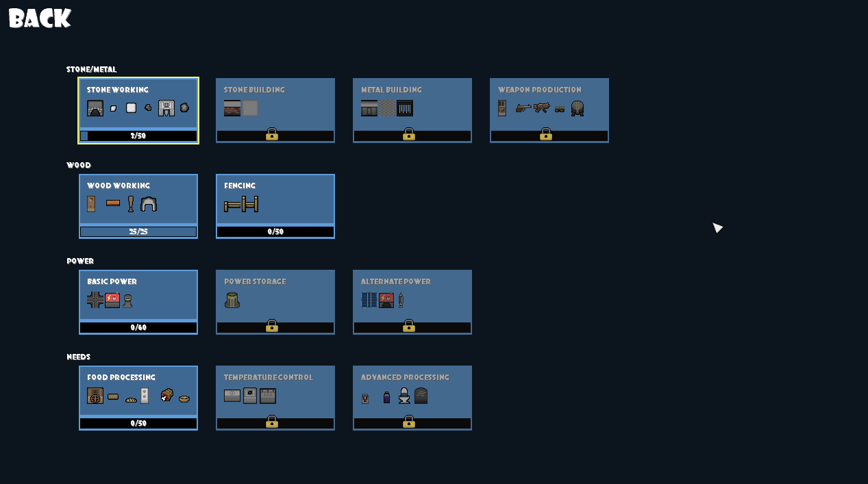Click the padlock on Power Storage
The height and width of the screenshot is (484, 868).
(272, 325)
